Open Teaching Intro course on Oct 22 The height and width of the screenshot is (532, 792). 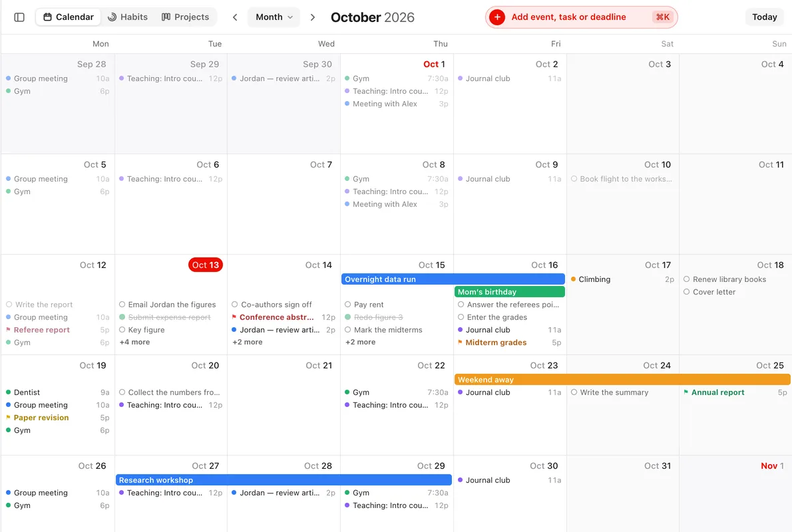(x=397, y=405)
